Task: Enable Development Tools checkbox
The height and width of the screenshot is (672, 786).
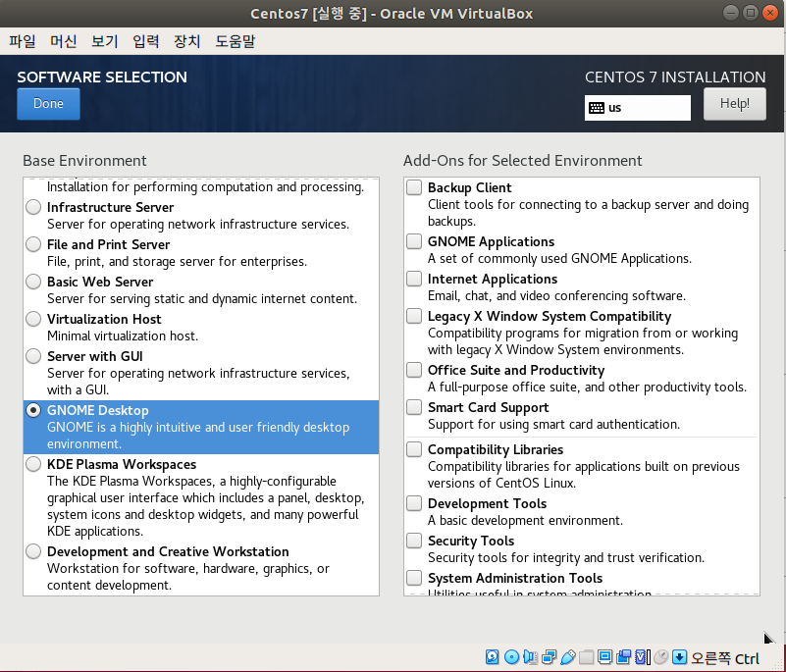Action: pyautogui.click(x=414, y=503)
